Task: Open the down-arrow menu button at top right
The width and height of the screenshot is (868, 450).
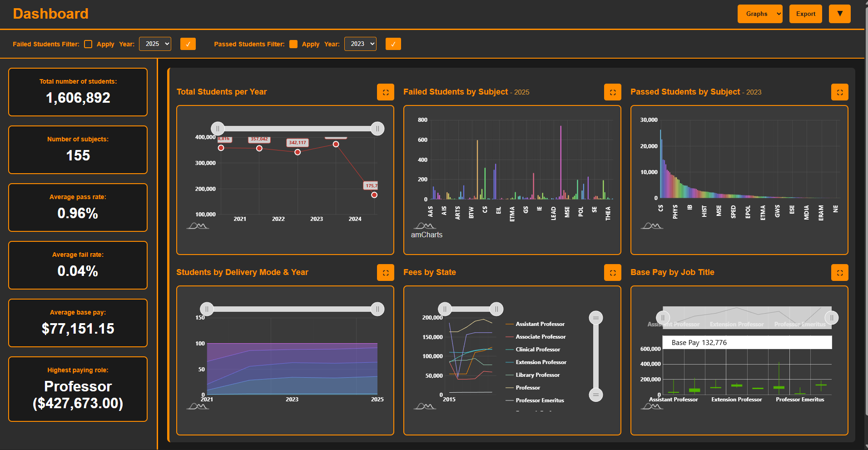Action: pos(840,14)
